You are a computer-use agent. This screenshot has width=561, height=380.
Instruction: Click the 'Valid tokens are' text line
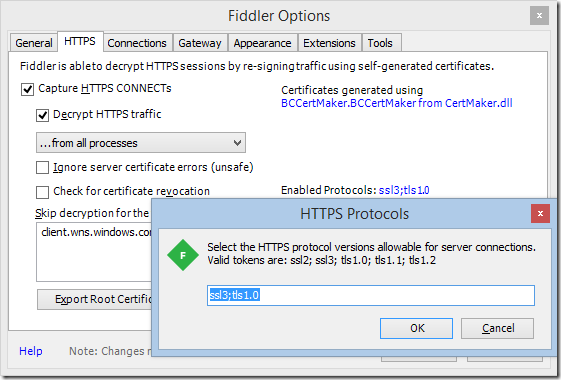point(322,260)
